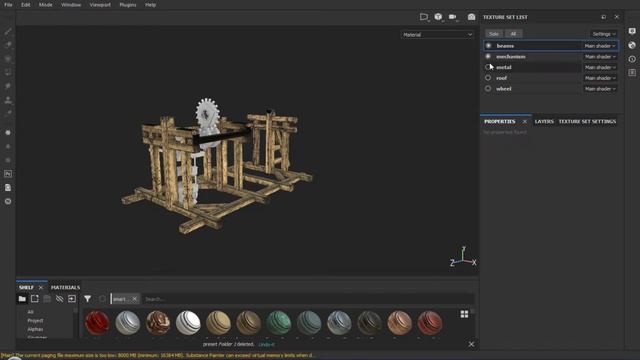Viewport: 640px width, 360px height.
Task: Click the shelf import resources icon
Action: coord(72,299)
